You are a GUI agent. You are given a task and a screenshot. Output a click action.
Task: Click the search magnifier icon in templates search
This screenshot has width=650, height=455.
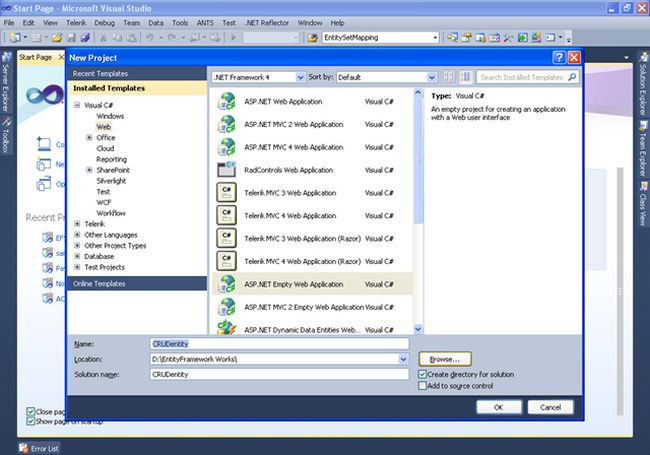(572, 77)
